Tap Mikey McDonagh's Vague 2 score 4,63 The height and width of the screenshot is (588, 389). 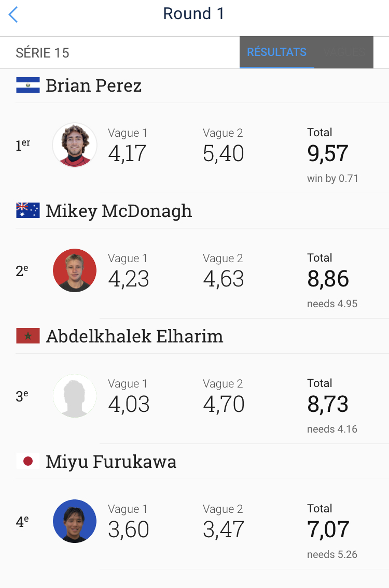click(224, 279)
